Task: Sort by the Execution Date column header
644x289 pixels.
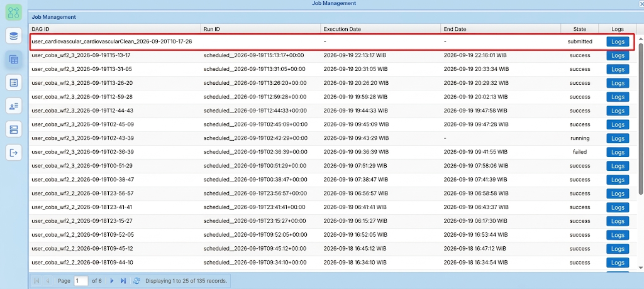Action: tap(380, 29)
